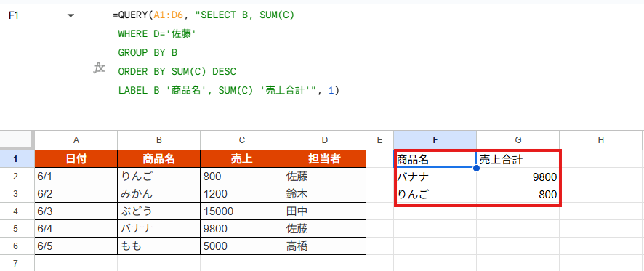Click 佐藤 cell in row 2

(x=324, y=177)
